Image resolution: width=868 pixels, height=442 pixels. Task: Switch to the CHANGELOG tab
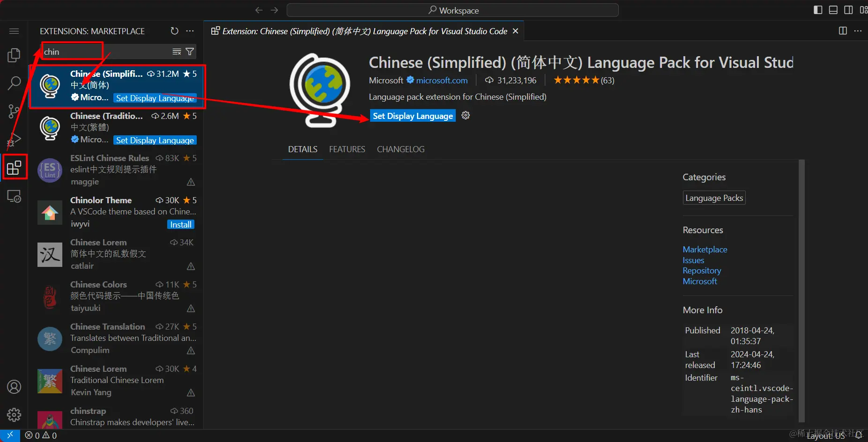401,149
